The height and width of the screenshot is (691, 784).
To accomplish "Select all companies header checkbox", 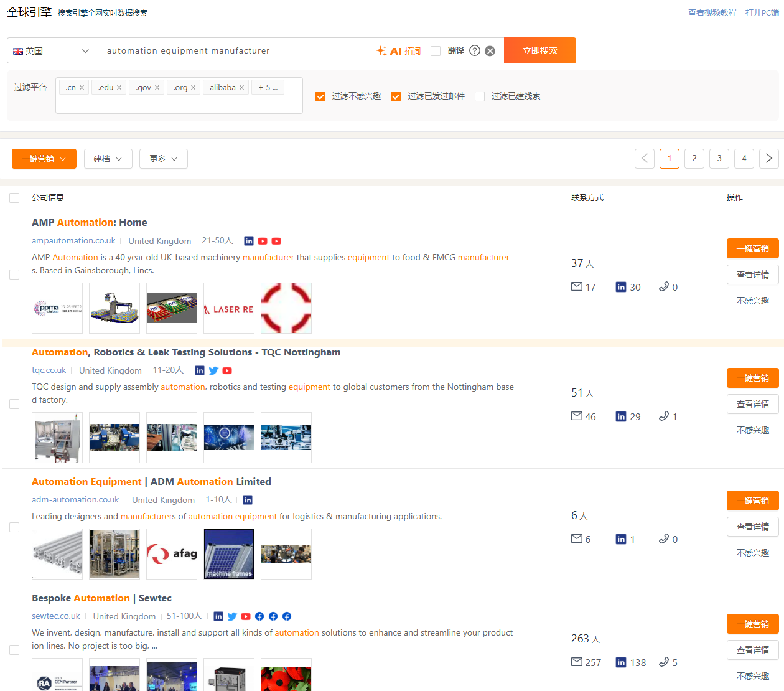I will tap(14, 198).
